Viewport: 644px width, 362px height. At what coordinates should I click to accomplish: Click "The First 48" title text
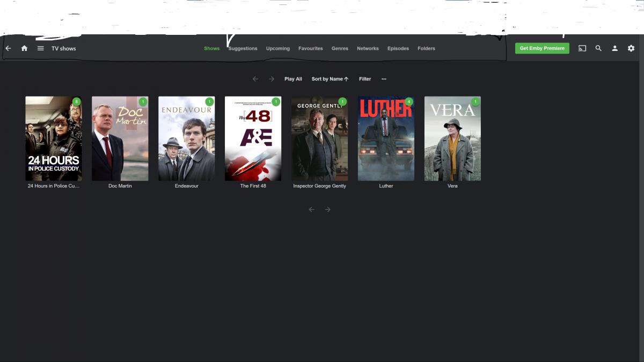click(253, 186)
